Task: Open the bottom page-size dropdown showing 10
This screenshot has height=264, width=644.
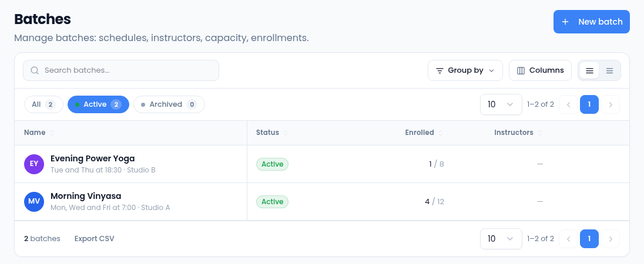Action: coord(501,239)
